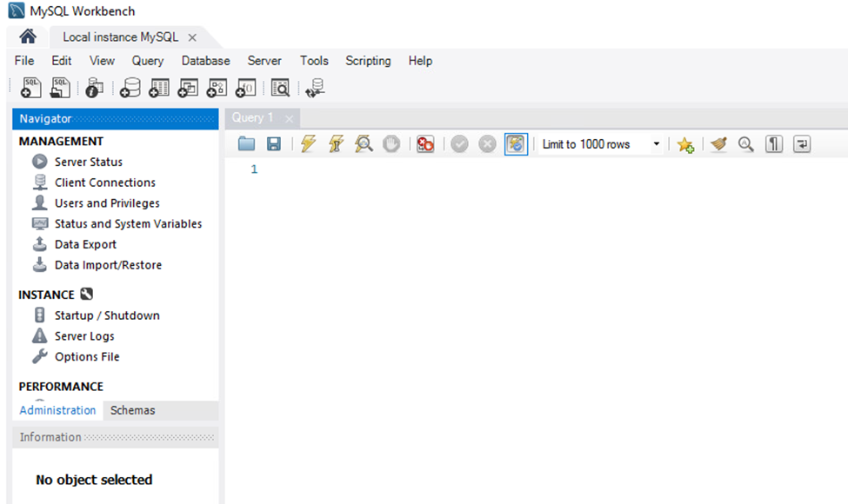Search table data icon

pos(280,88)
